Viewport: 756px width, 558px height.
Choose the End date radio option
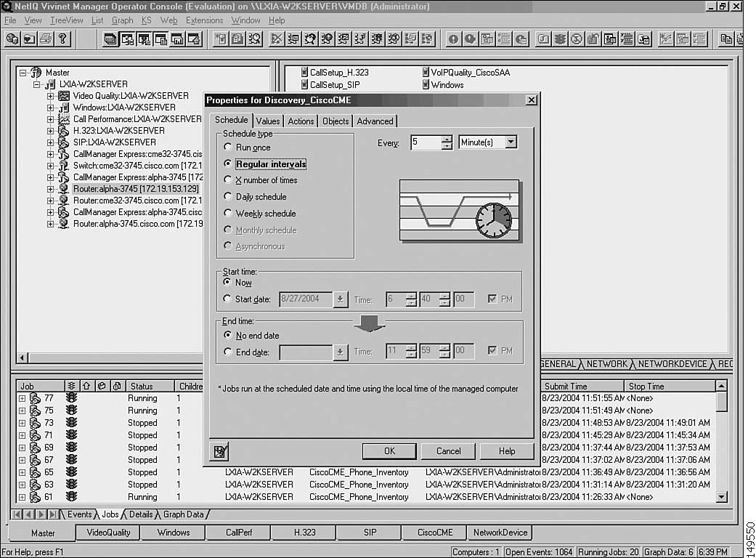[227, 352]
